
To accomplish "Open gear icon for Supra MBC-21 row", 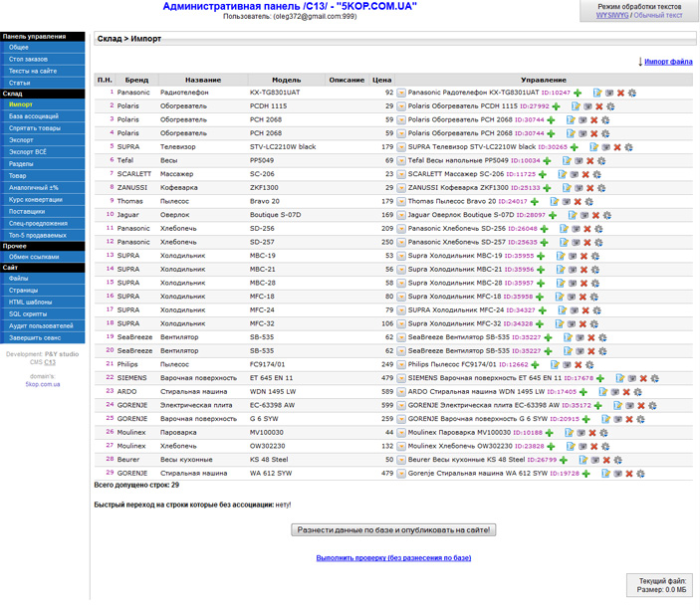I will click(x=595, y=270).
